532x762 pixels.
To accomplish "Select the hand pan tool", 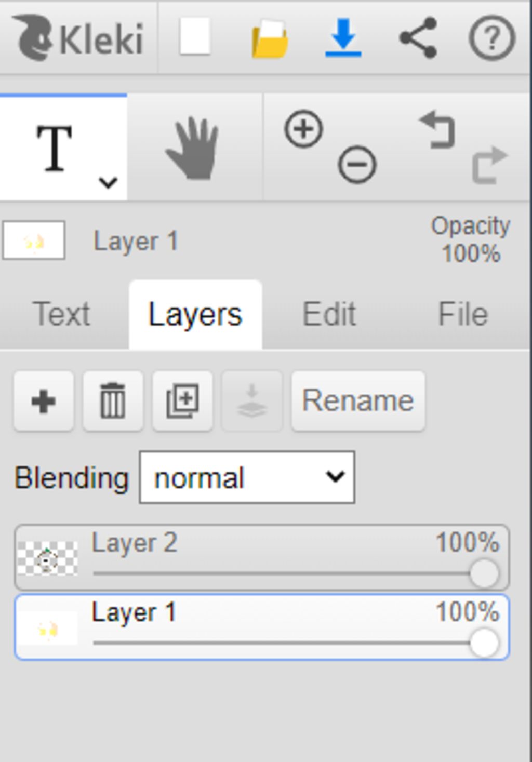I will click(x=193, y=149).
